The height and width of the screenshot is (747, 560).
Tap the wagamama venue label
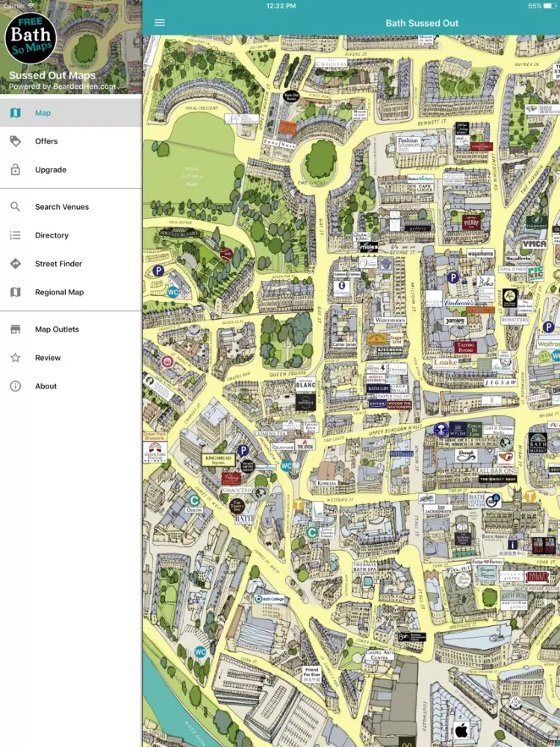[x=480, y=253]
